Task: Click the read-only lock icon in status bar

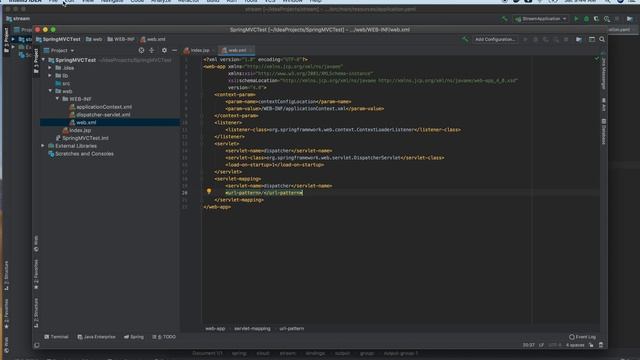Action: tap(591, 345)
